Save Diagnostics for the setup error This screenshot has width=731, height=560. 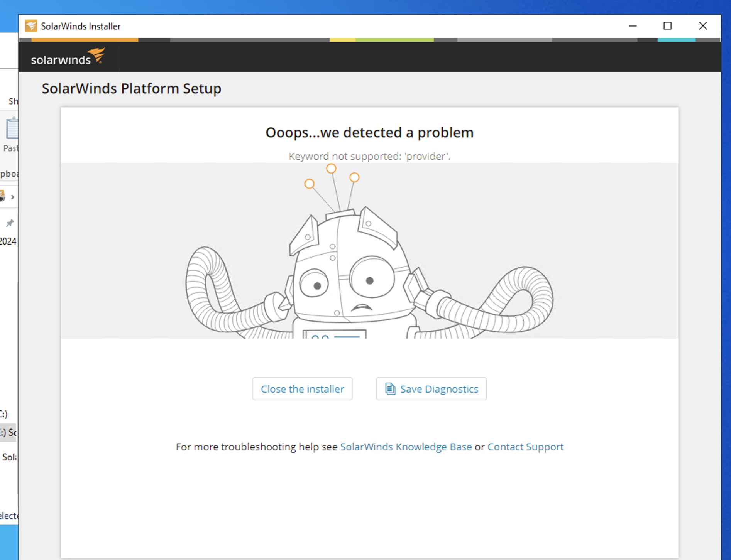click(x=431, y=389)
